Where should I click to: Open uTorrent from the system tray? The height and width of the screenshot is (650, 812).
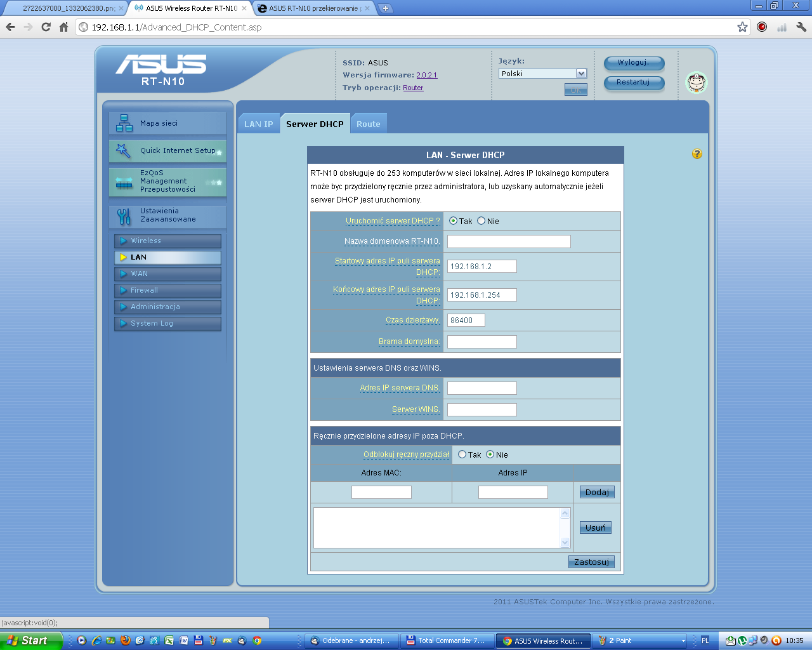[742, 641]
